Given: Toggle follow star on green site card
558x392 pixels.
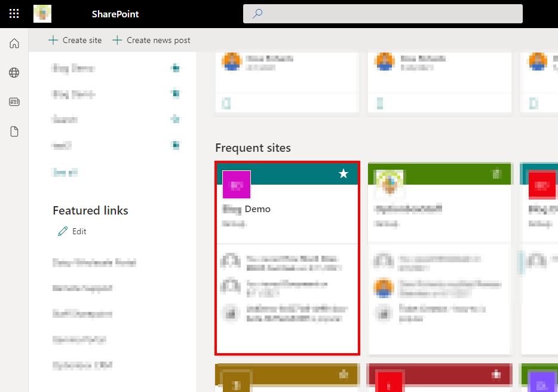Looking at the screenshot, I should [x=496, y=174].
